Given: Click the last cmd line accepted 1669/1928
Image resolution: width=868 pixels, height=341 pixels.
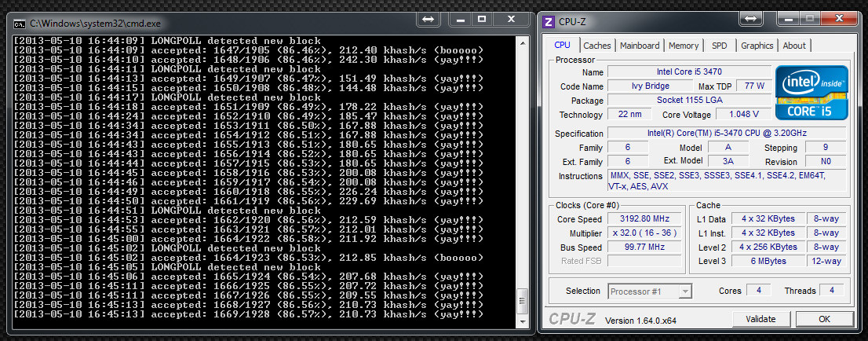Looking at the screenshot, I should click(x=249, y=314).
